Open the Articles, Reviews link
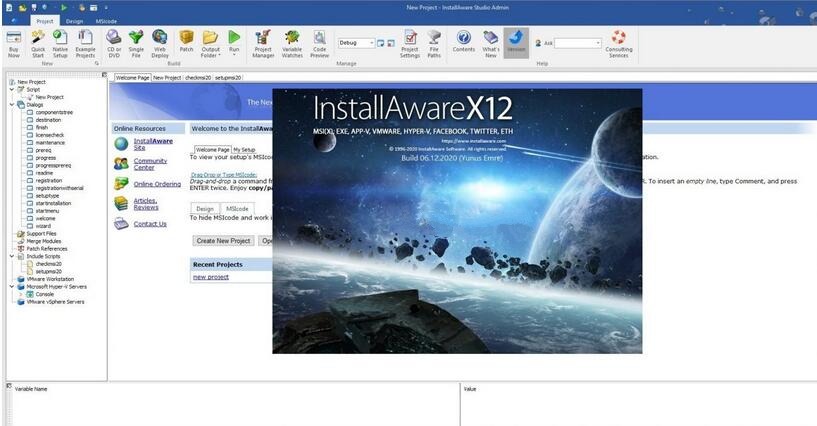 pyautogui.click(x=146, y=204)
